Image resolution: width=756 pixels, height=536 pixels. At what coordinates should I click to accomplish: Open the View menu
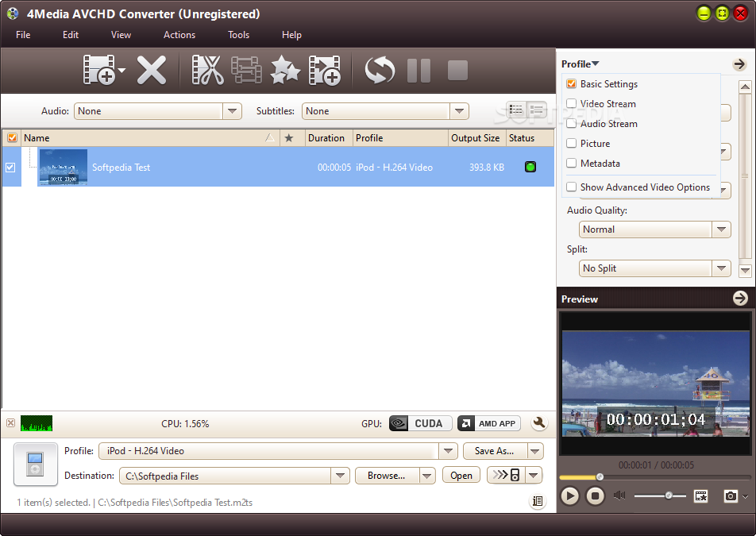coord(121,35)
